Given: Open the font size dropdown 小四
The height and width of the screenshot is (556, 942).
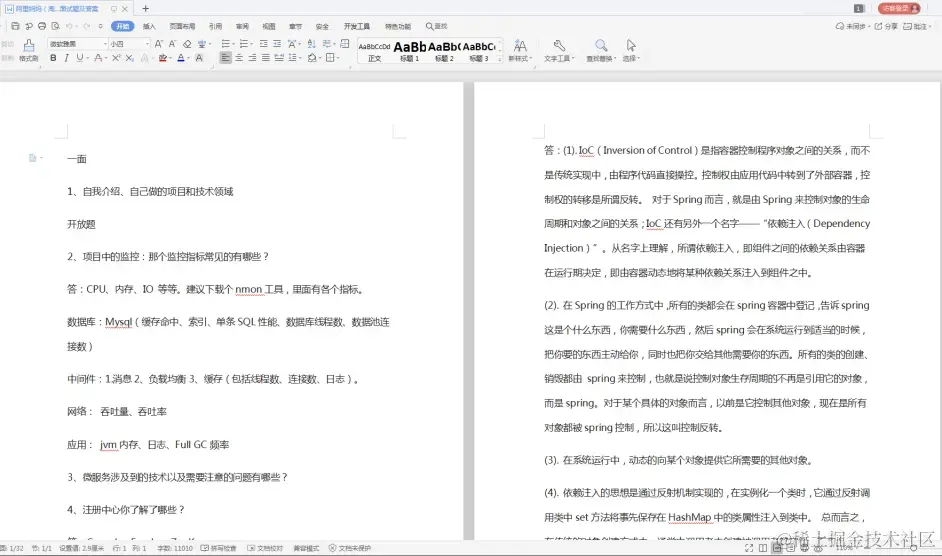Looking at the screenshot, I should click(x=147, y=44).
